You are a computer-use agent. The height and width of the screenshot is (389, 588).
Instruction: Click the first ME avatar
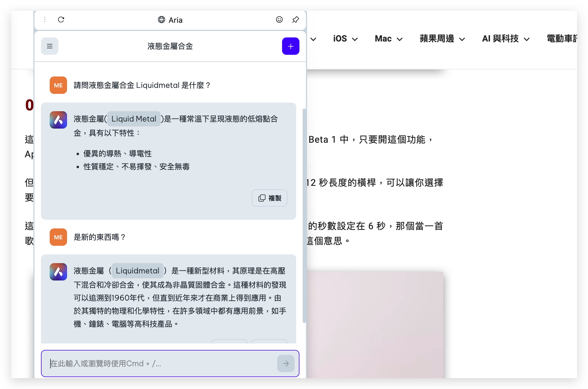point(58,85)
